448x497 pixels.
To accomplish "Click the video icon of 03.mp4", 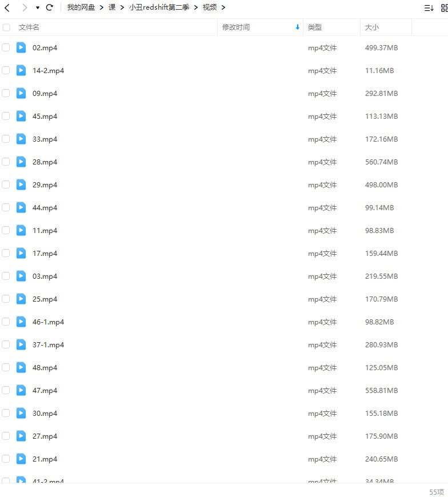I will pos(21,276).
